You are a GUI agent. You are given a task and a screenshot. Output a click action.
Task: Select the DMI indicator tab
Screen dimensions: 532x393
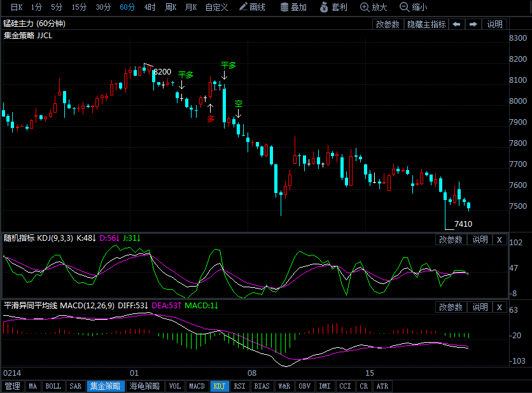point(325,386)
